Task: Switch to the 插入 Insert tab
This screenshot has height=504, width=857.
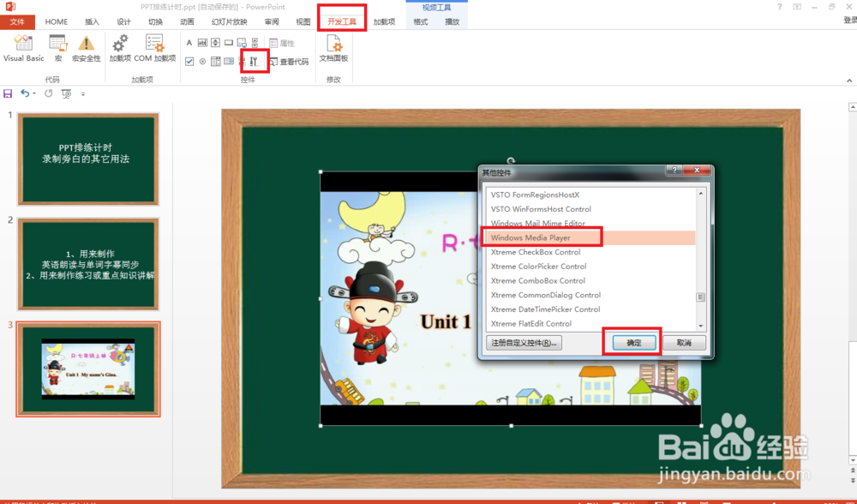Action: [x=92, y=22]
